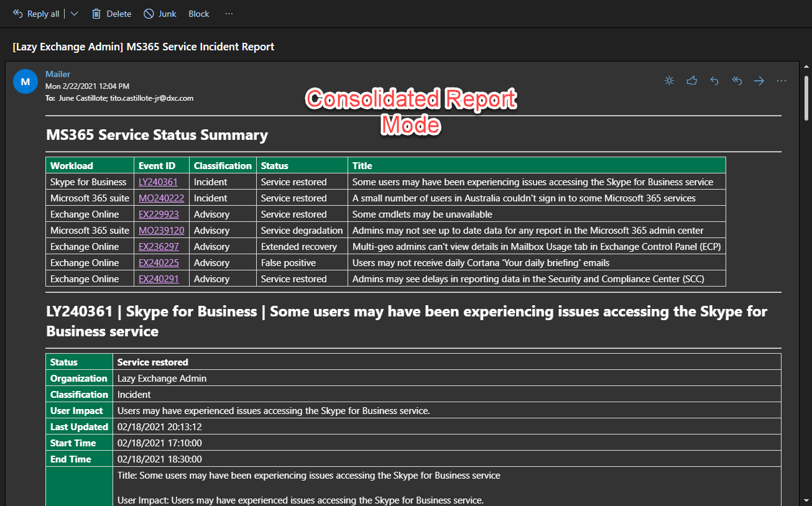Open the EX236297 event link
Image resolution: width=812 pixels, height=506 pixels.
159,247
